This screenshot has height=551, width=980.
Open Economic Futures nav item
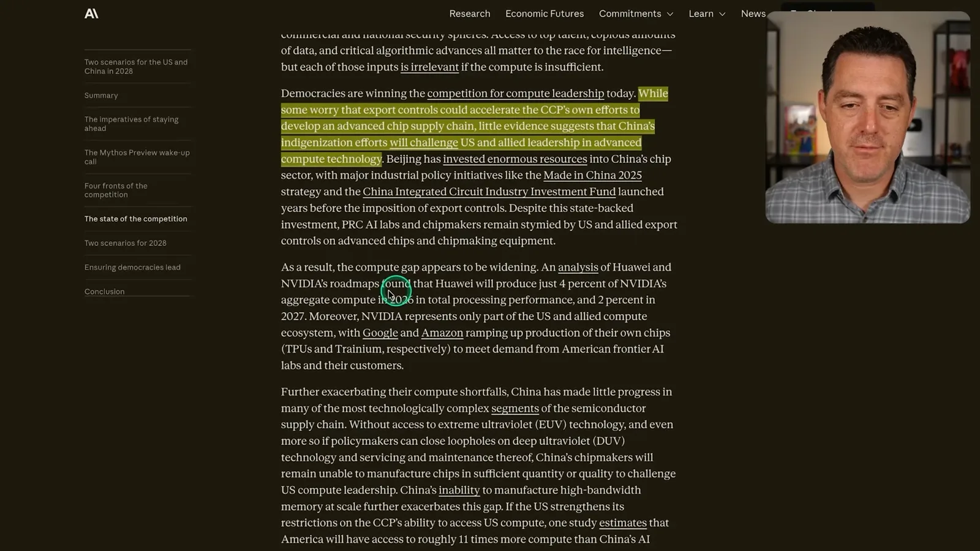pos(545,13)
